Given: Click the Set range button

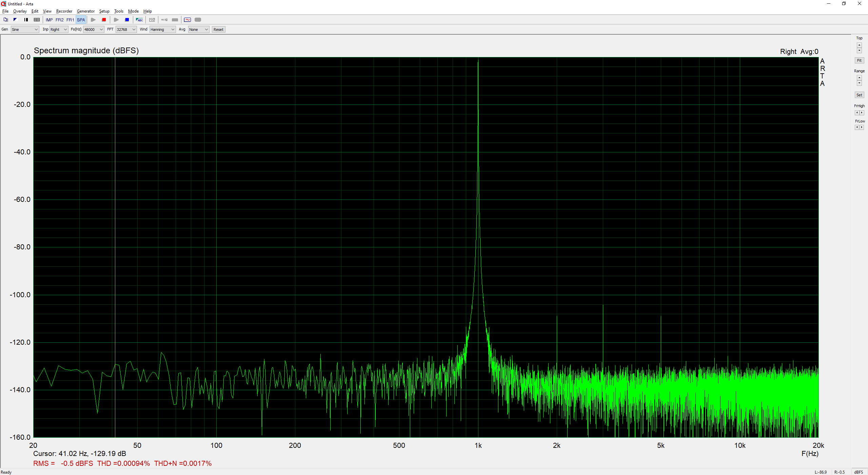Looking at the screenshot, I should (x=859, y=95).
